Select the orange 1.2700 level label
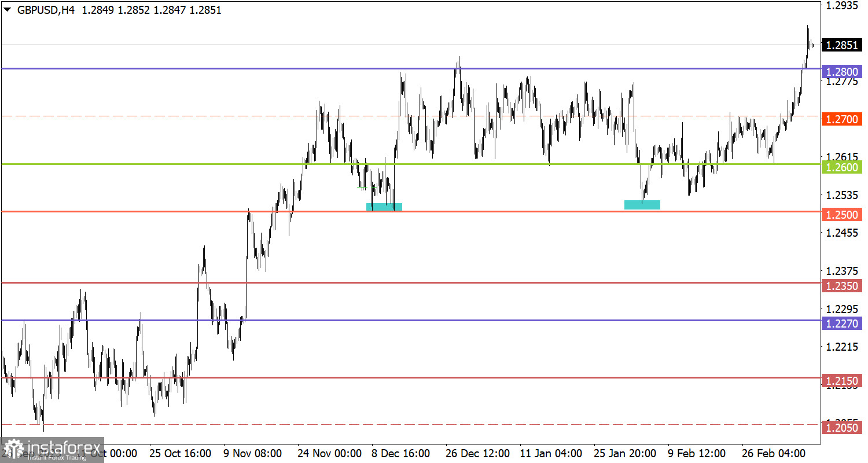This screenshot has height=463, width=868. [x=842, y=119]
